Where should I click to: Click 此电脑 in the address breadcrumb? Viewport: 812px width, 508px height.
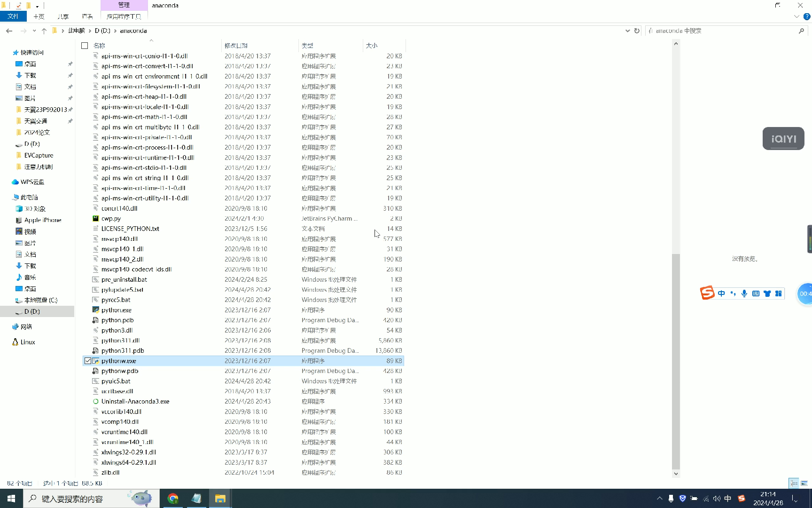(x=76, y=31)
